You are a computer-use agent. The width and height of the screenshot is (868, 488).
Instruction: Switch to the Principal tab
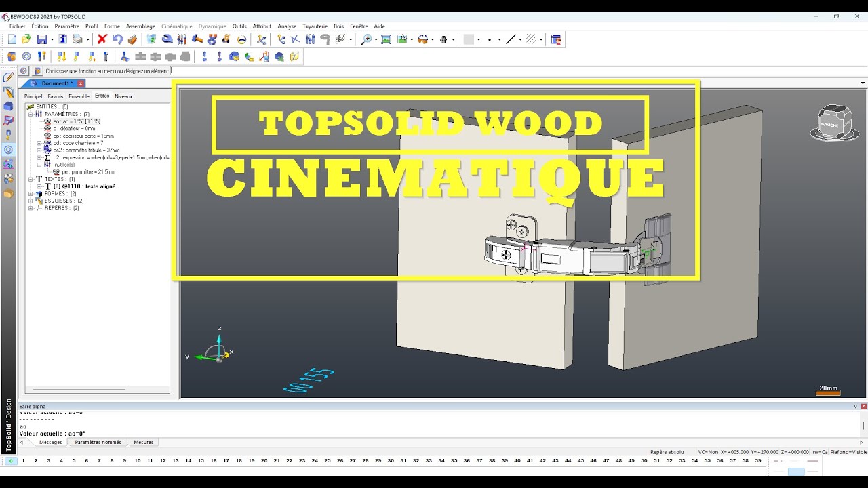click(x=33, y=96)
